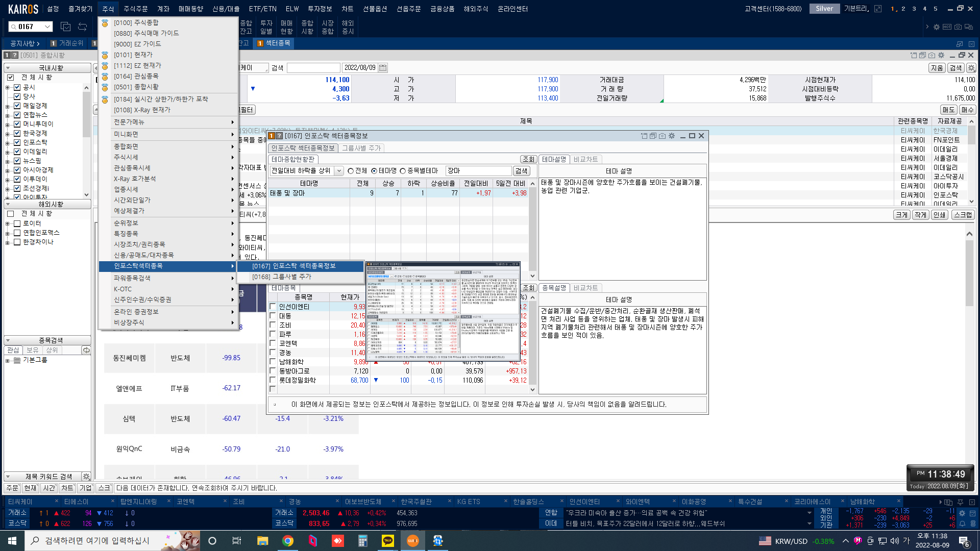This screenshot has height=551, width=980.
Task: Click the gear icon beside the top 검색 button
Action: 971,68
